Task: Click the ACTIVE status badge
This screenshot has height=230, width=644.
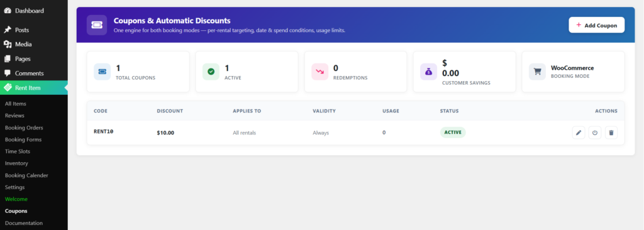Action: pos(453,132)
